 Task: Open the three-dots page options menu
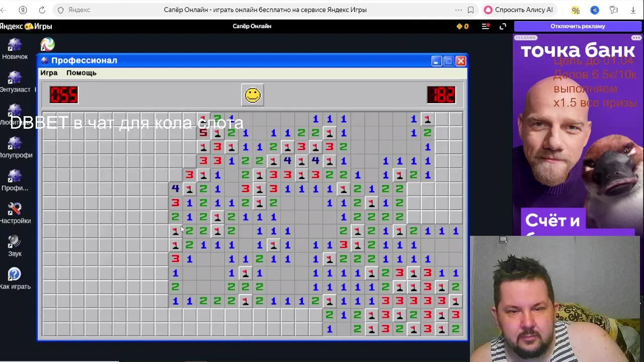458,10
